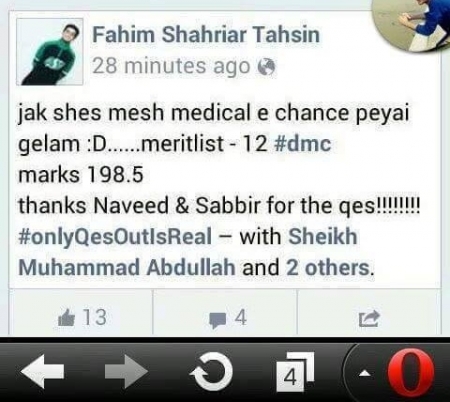The width and height of the screenshot is (450, 402).
Task: Expand the small up-arrow beside Opera logo
Action: click(x=365, y=374)
